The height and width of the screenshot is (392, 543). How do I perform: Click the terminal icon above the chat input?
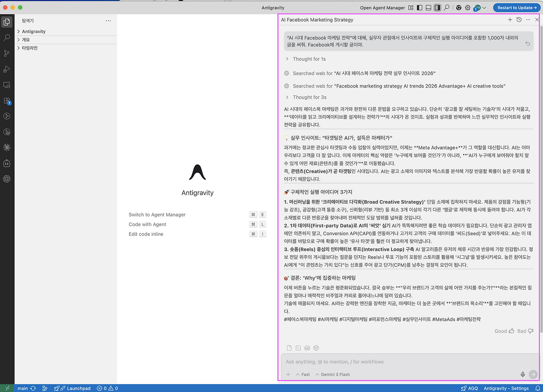(298, 348)
